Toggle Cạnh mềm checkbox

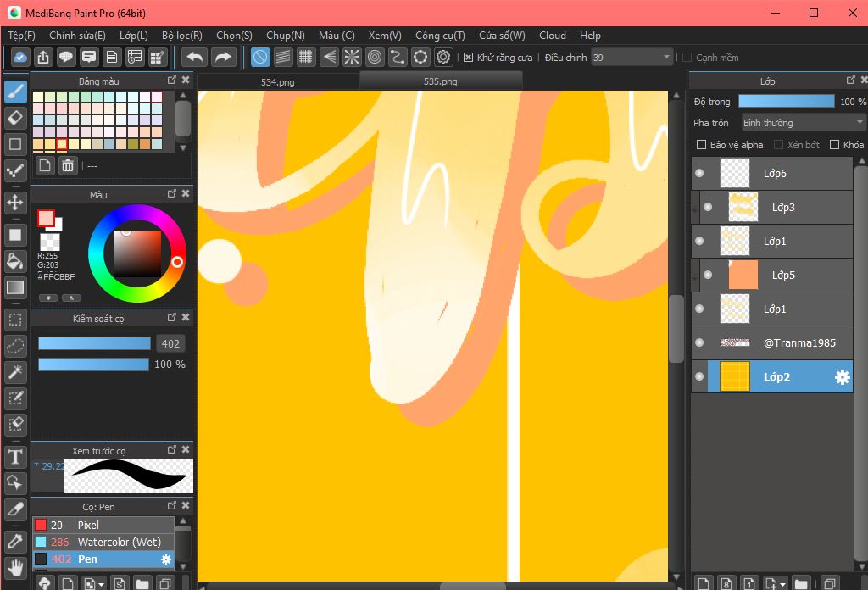tap(687, 58)
